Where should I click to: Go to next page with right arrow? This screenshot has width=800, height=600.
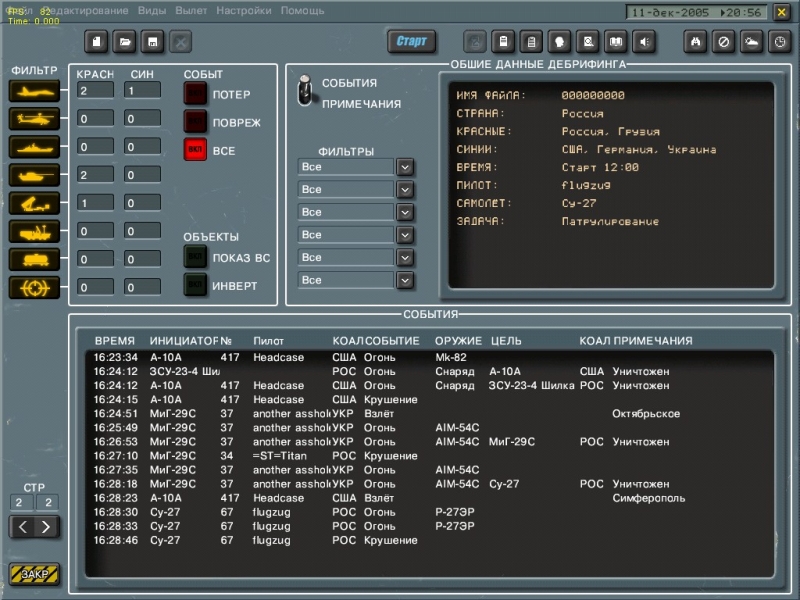click(46, 527)
